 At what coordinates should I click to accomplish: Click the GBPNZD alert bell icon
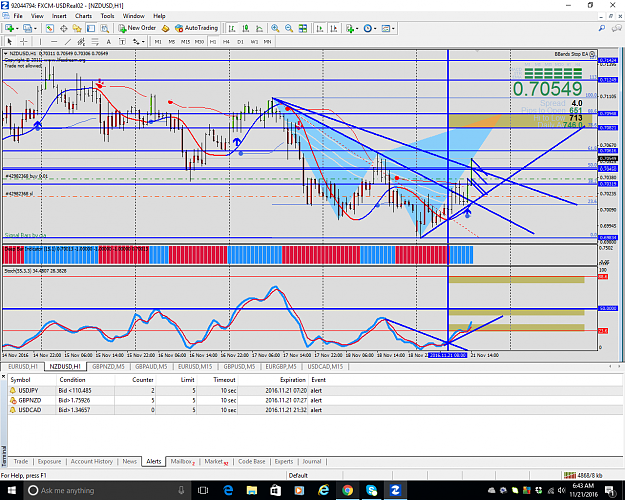[x=13, y=400]
